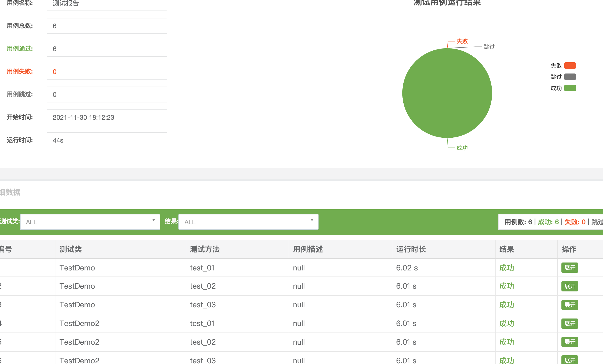The image size is (603, 364).
Task: Click the 测试类 column header
Action: pyautogui.click(x=71, y=249)
